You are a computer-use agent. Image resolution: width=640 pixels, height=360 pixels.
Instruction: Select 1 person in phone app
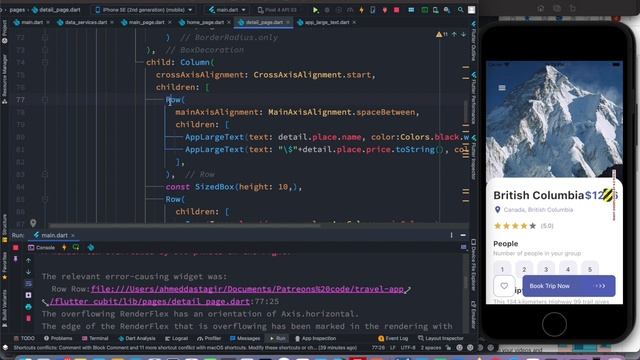502,269
